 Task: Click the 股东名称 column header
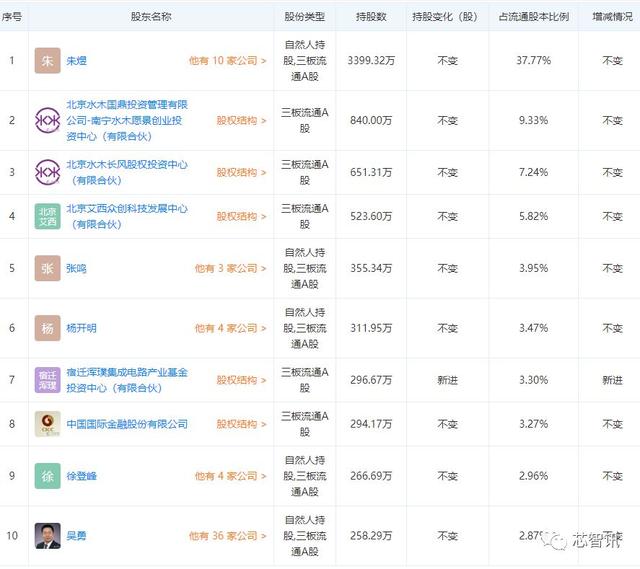coord(151,17)
